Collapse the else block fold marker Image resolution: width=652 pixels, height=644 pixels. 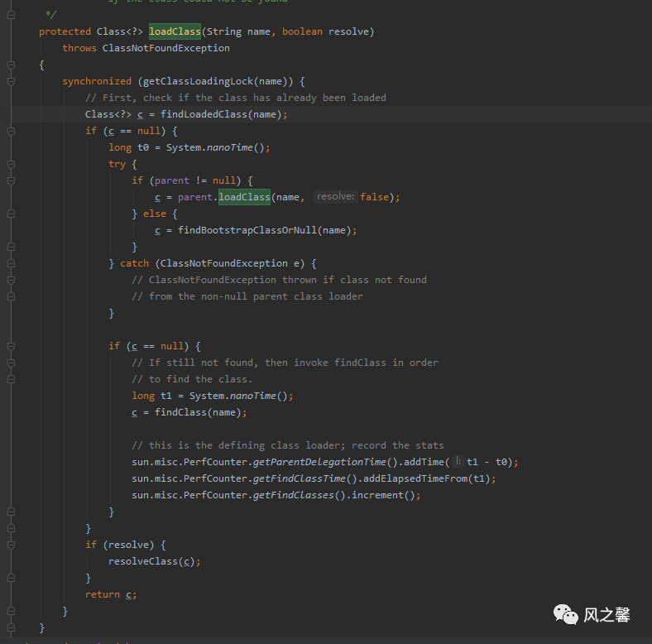coord(12,214)
